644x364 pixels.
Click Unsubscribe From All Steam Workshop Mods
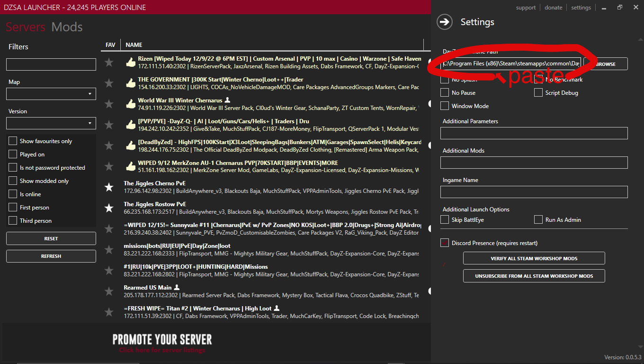(534, 276)
